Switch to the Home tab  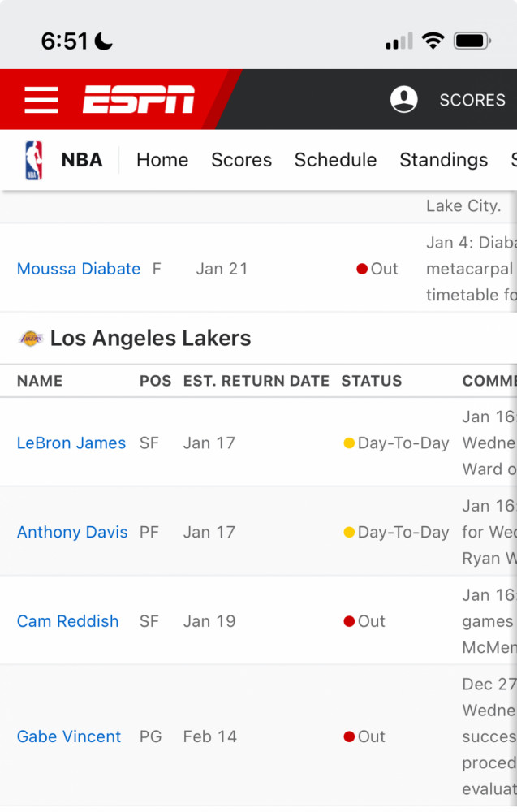pyautogui.click(x=162, y=160)
